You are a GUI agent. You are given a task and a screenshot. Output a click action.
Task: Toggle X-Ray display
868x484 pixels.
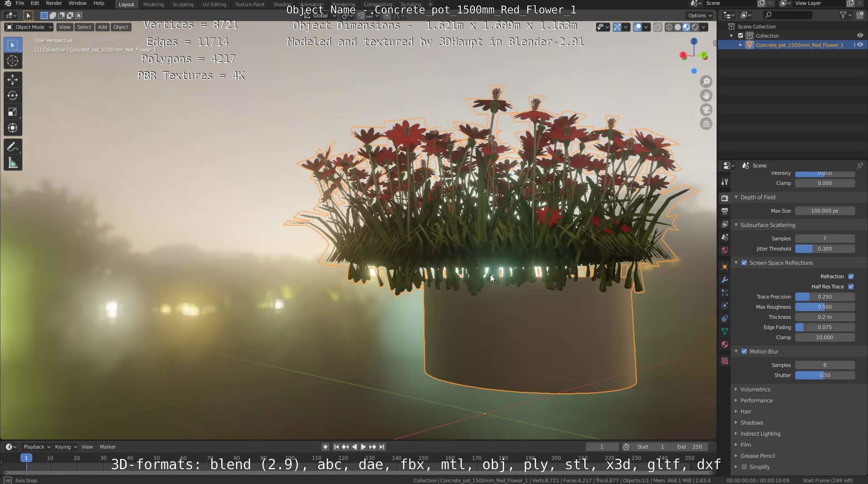(657, 27)
